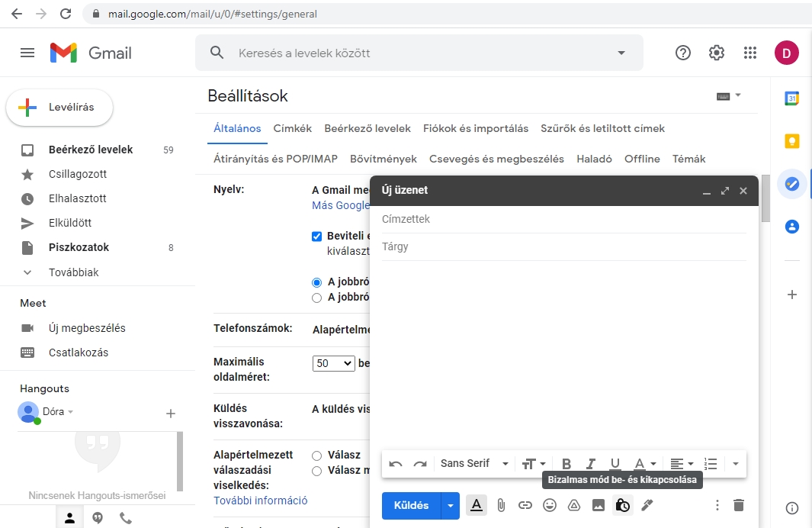Toggle confidential mode lock-clock icon
Screen dimensions: 812x528
(622, 505)
